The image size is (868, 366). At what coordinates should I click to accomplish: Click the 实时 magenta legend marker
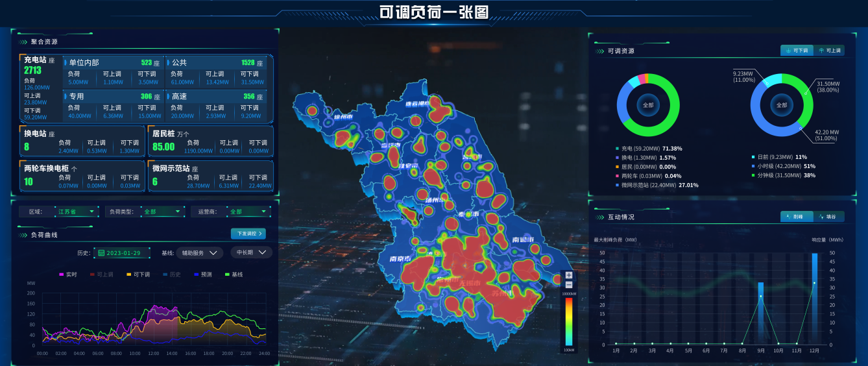(62, 274)
